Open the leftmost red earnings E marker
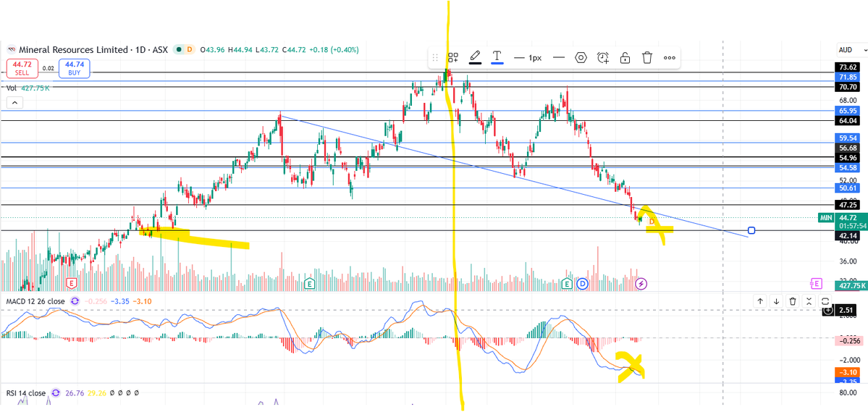The width and height of the screenshot is (868, 412). pyautogui.click(x=71, y=284)
